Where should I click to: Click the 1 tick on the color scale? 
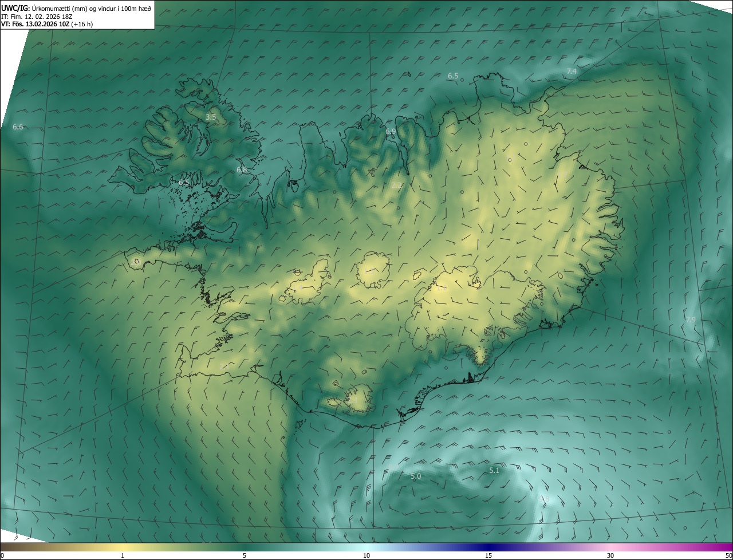click(123, 555)
